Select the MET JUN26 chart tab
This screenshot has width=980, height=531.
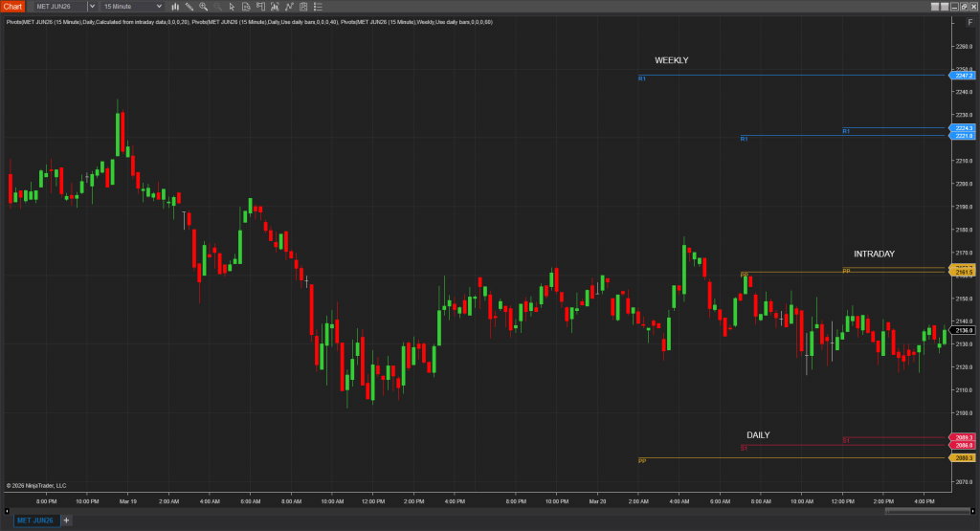click(35, 520)
